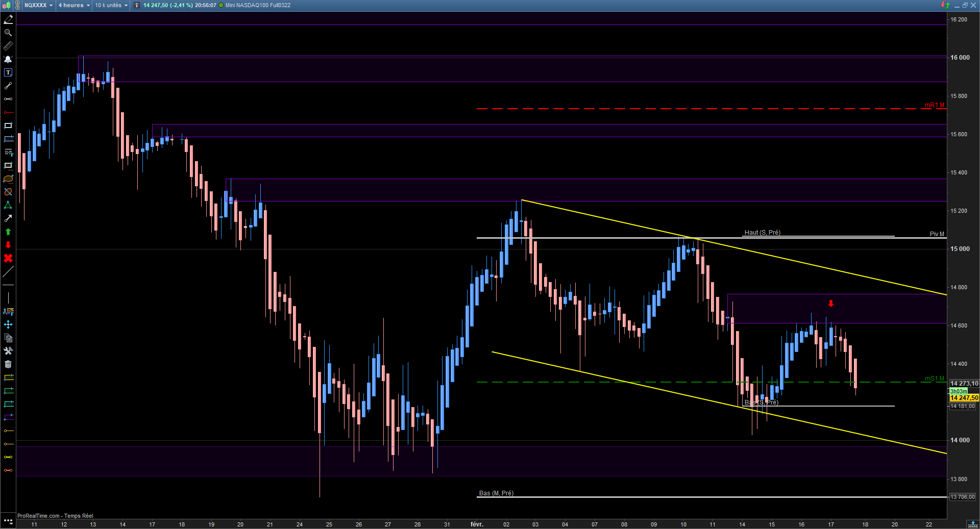The image size is (980, 529).
Task: Select the horizontal line tool
Action: pyautogui.click(x=8, y=285)
